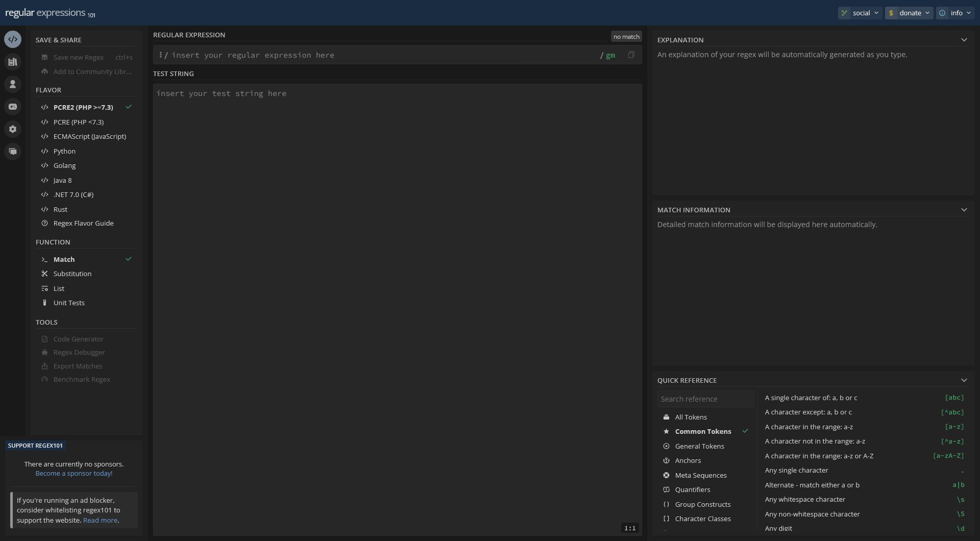The height and width of the screenshot is (541, 980).
Task: Select the Python flavor
Action: [x=64, y=151]
